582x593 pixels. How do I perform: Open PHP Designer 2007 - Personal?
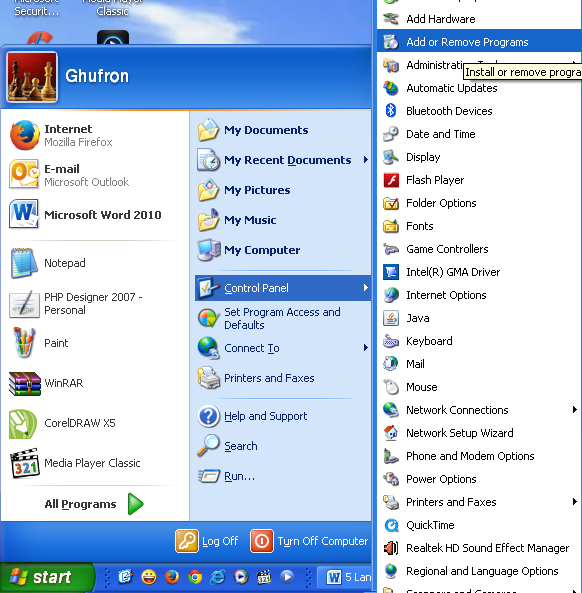point(95,303)
